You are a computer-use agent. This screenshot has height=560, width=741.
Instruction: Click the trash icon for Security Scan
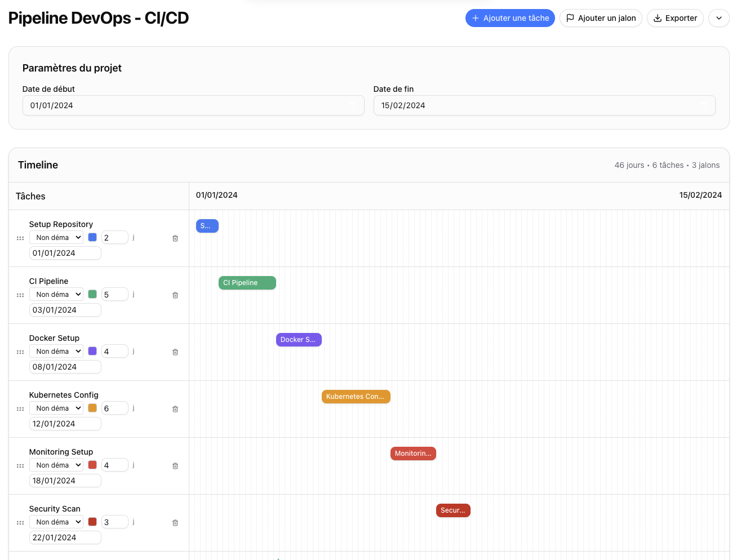(x=175, y=522)
